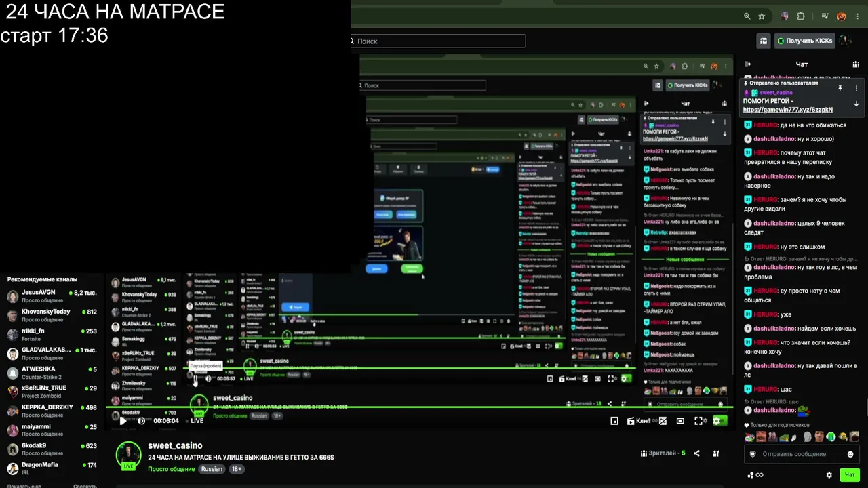
Task: Open the Kick store icon beside Получить KICKs
Action: (x=764, y=41)
